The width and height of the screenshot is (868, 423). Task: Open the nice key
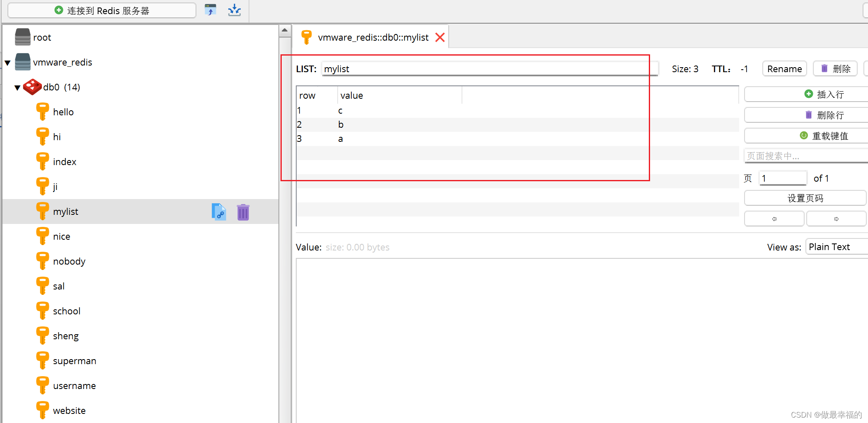(x=62, y=236)
